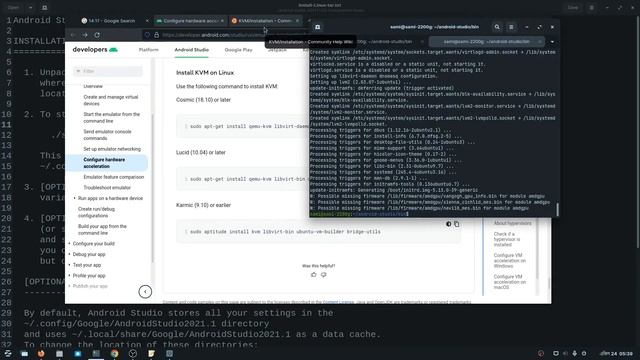Open Emulator feature comparison
This screenshot has height=360, width=640.
coord(113,177)
